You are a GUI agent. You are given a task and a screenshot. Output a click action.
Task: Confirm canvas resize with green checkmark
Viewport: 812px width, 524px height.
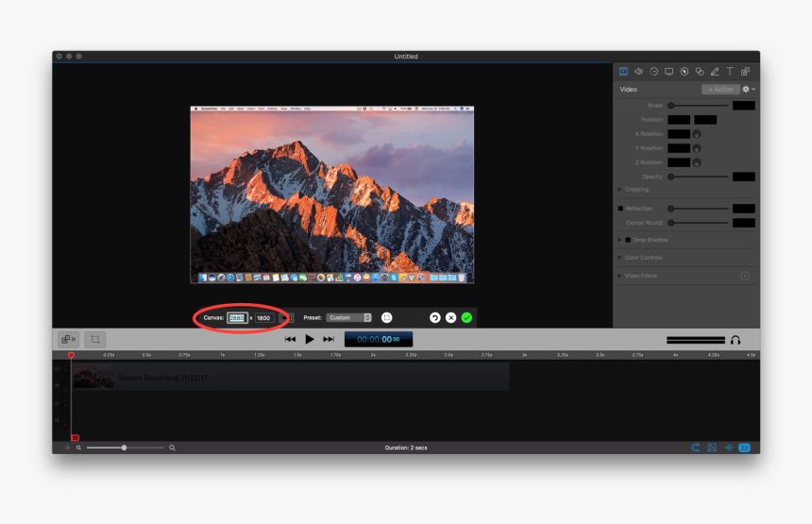pos(466,318)
